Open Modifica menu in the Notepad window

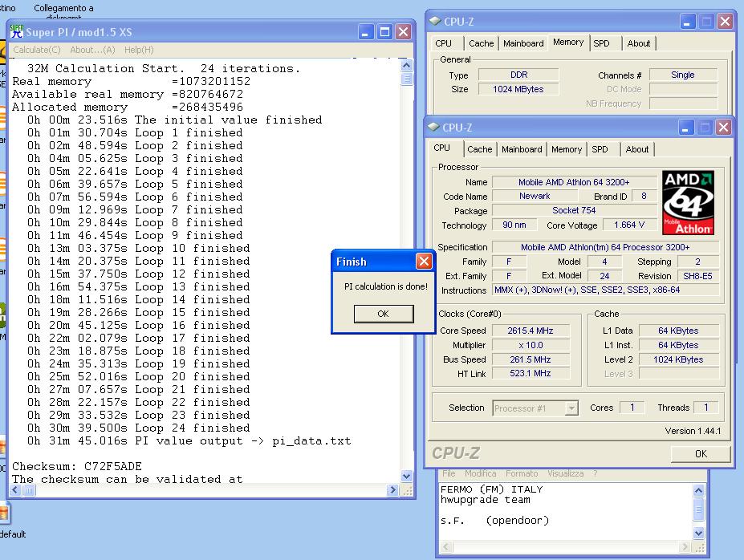[x=480, y=473]
